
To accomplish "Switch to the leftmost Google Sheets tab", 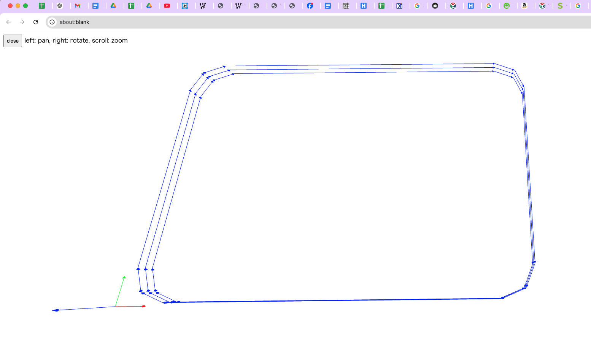I will click(x=42, y=6).
